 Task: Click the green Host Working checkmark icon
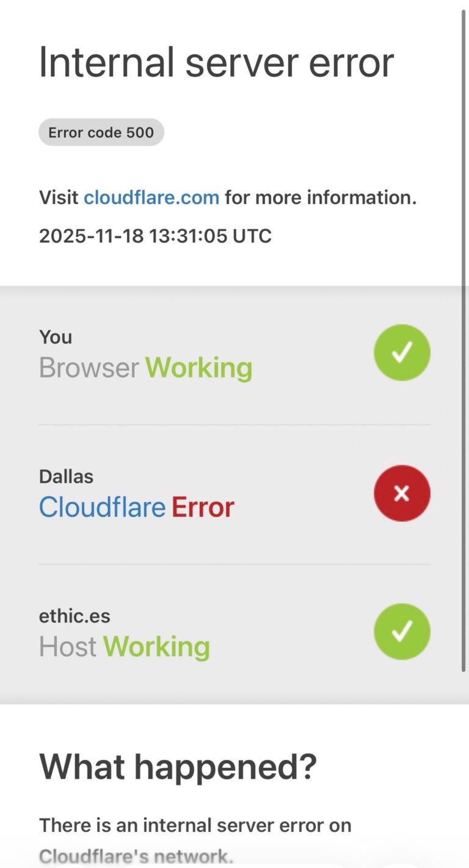(402, 631)
